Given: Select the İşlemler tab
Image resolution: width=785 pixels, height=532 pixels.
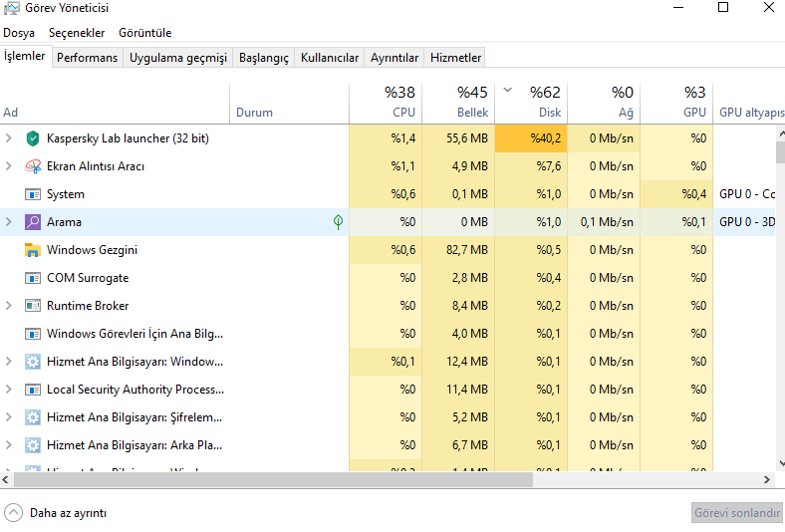Looking at the screenshot, I should (x=25, y=56).
